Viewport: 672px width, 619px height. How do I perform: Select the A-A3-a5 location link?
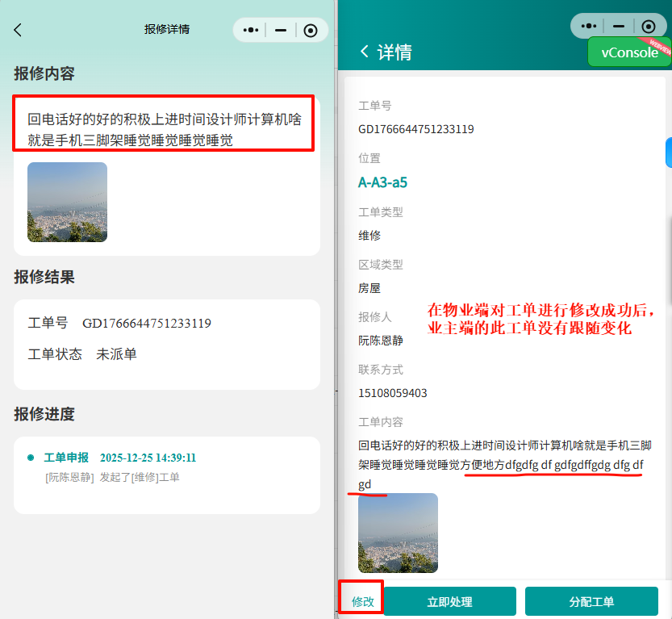coord(382,182)
